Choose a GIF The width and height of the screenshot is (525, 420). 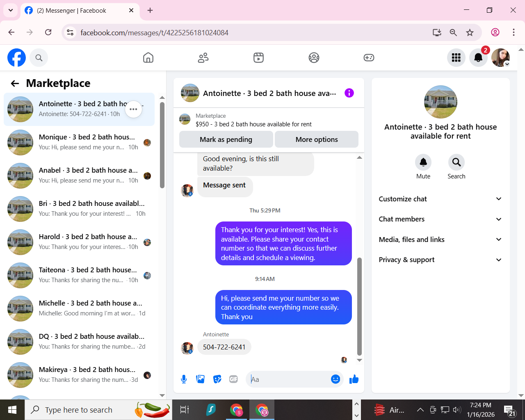point(233,379)
